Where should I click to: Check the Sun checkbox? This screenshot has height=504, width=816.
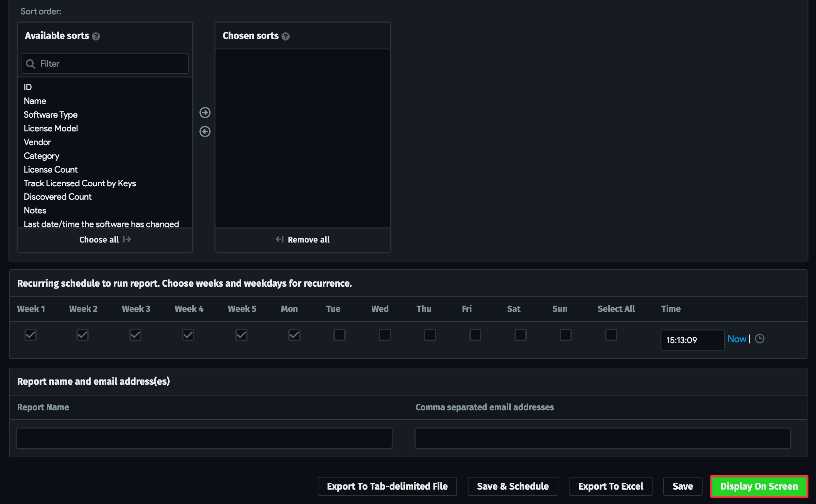tap(566, 335)
